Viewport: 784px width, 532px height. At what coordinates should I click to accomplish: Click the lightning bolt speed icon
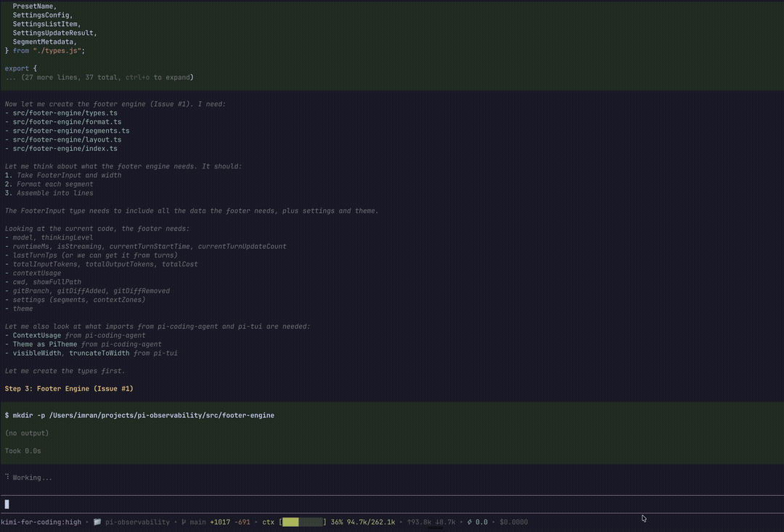coord(470,522)
